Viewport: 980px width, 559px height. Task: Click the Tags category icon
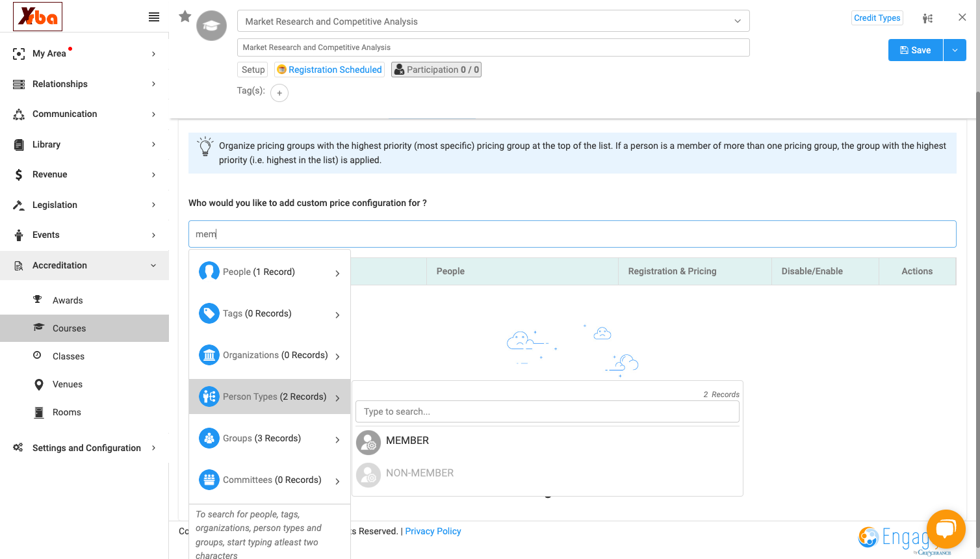209,313
